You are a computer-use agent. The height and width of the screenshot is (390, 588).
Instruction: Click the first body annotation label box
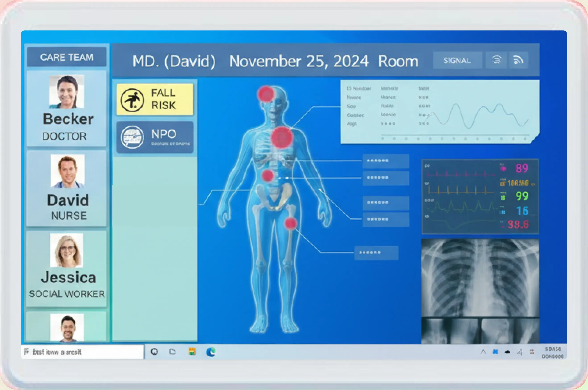pyautogui.click(x=386, y=161)
